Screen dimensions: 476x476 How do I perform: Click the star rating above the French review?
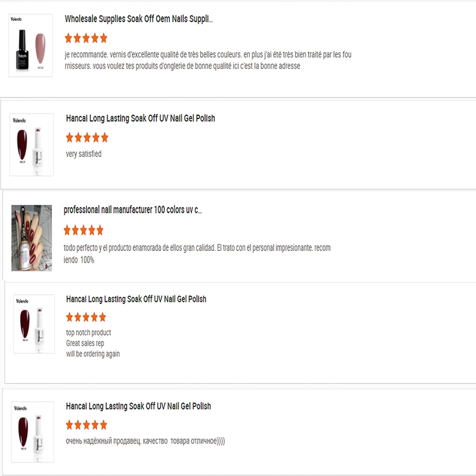click(86, 38)
